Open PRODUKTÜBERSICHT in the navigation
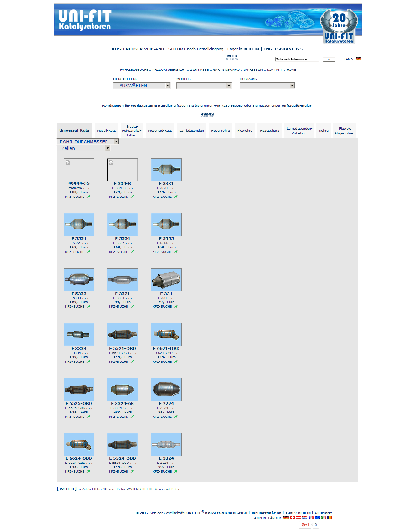This screenshot has height=532, width=416. pyautogui.click(x=169, y=70)
